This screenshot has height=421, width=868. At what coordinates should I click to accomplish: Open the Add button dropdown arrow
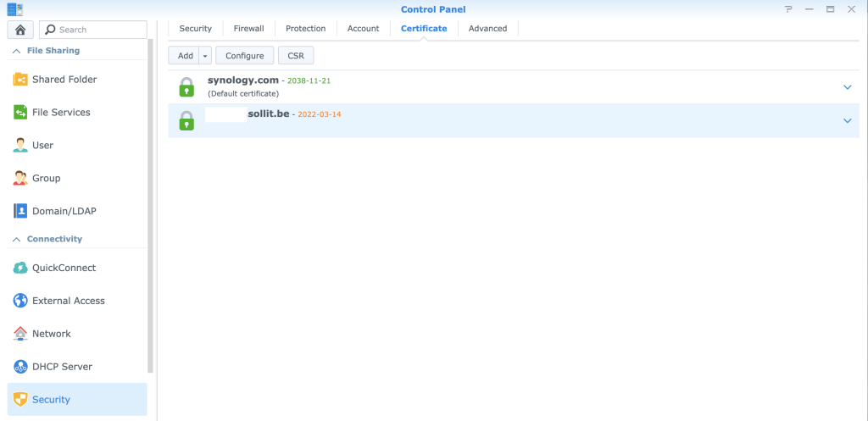(205, 56)
